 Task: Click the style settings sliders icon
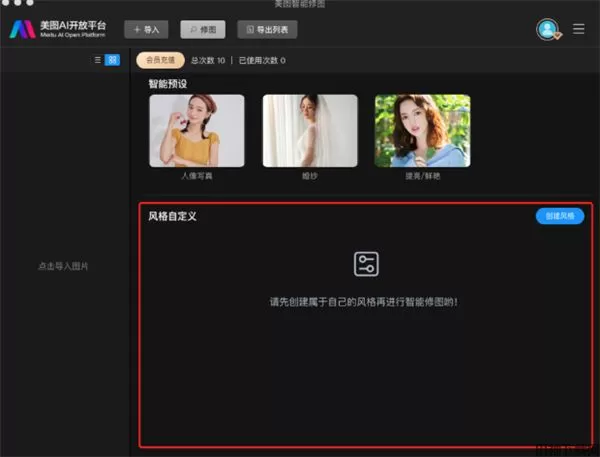366,264
